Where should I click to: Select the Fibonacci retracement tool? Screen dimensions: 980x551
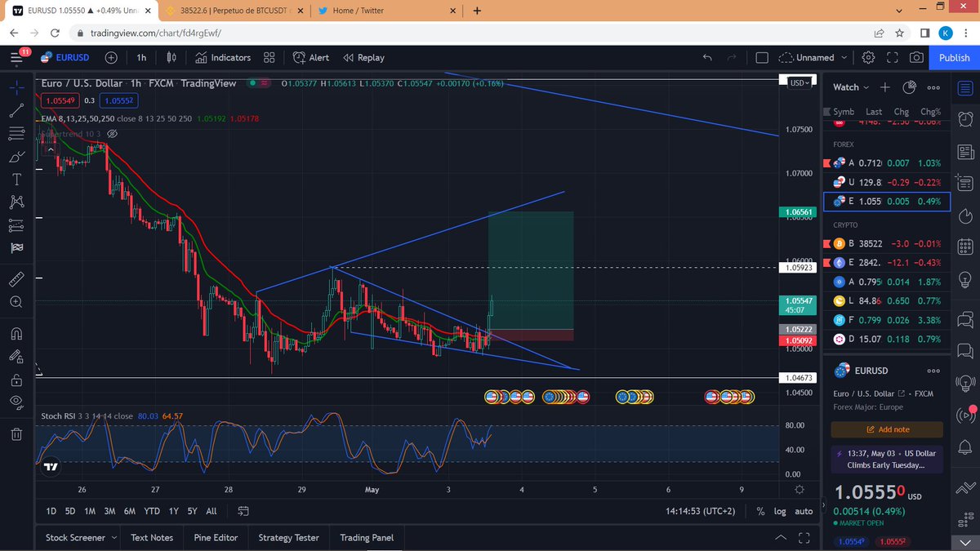16,133
